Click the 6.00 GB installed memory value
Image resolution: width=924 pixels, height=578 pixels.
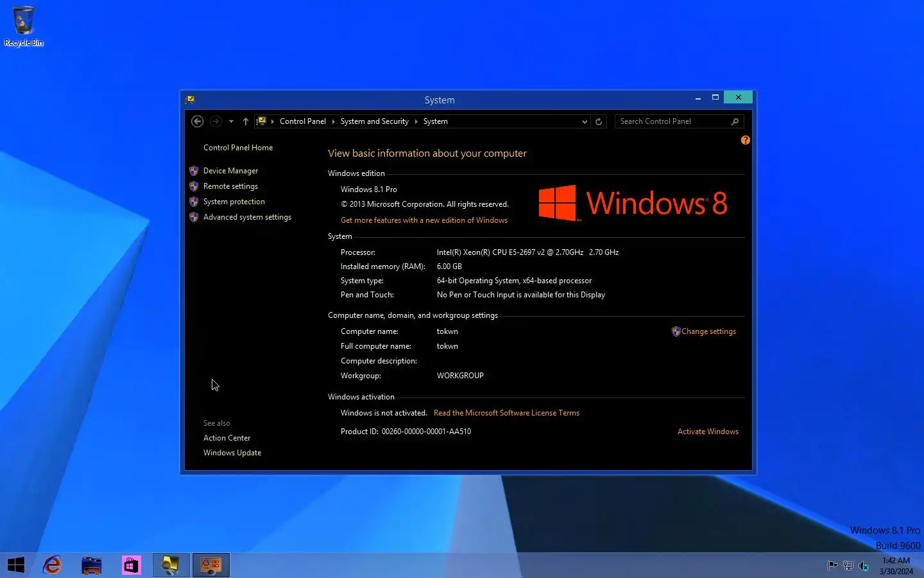449,267
